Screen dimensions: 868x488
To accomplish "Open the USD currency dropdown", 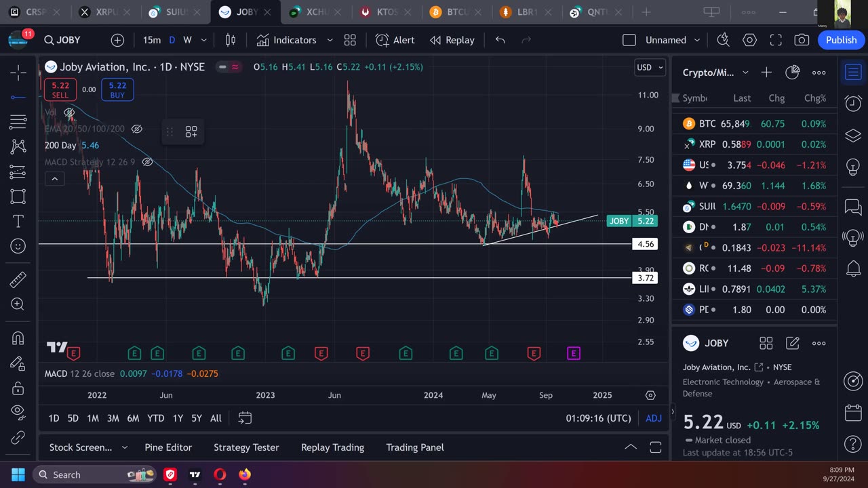I will point(650,67).
